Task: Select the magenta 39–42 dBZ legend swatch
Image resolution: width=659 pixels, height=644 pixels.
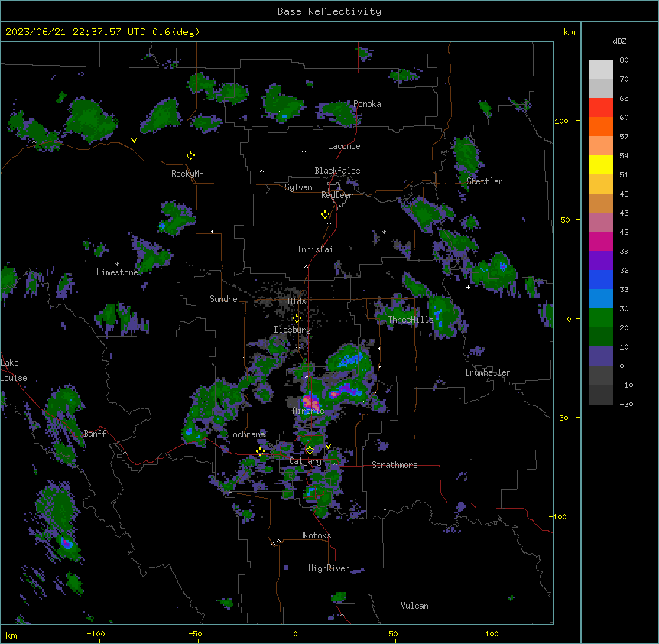Action: pos(601,241)
